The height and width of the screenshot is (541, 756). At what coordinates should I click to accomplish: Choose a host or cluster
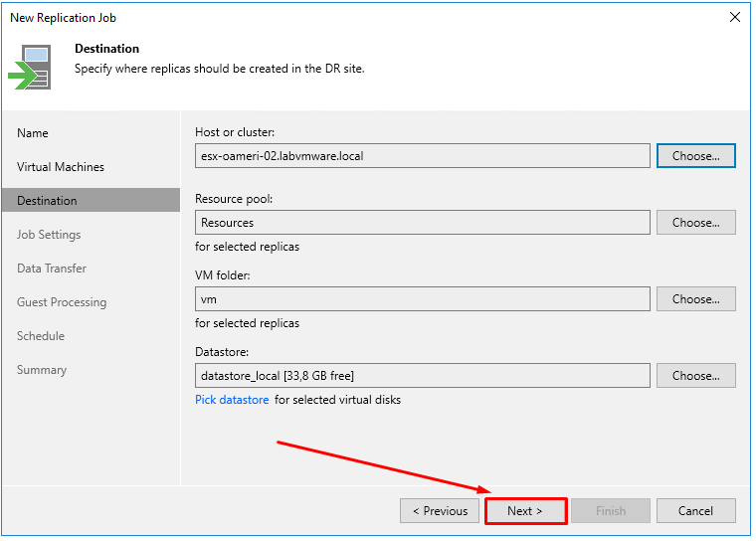[695, 156]
